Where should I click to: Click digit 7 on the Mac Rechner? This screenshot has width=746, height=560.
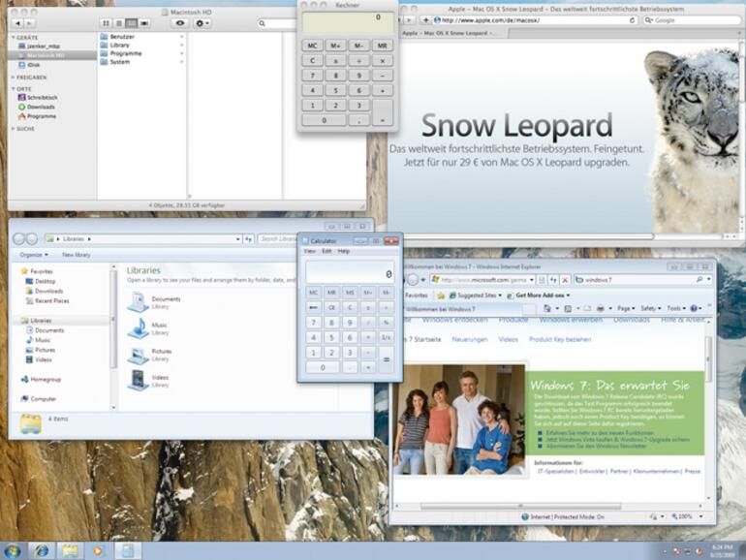coord(312,76)
